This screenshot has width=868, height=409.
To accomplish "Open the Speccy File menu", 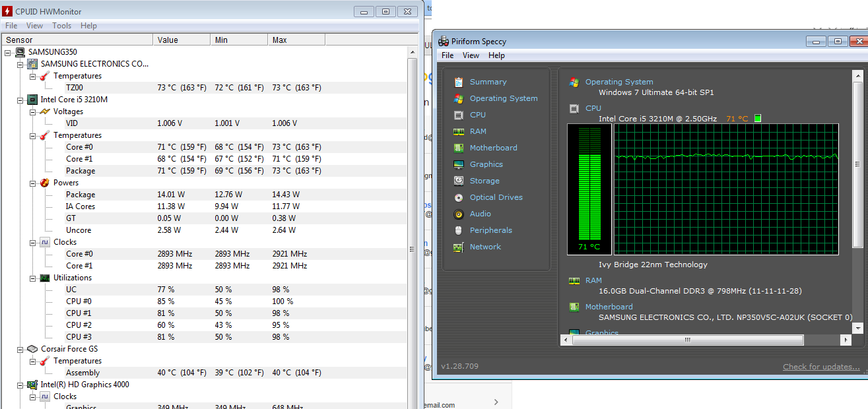I will pyautogui.click(x=448, y=55).
